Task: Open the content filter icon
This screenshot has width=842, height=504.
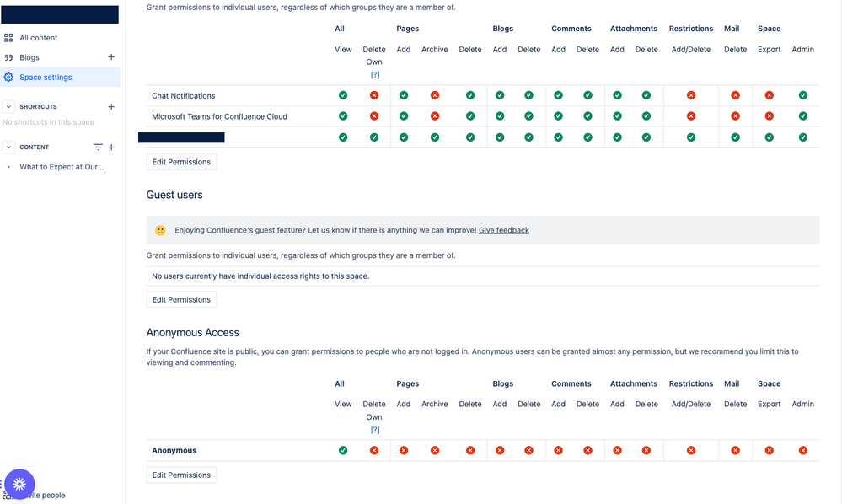Action: [x=98, y=147]
